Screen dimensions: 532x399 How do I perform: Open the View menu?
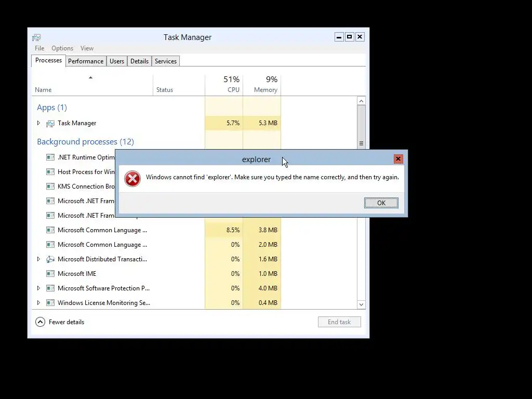[87, 48]
